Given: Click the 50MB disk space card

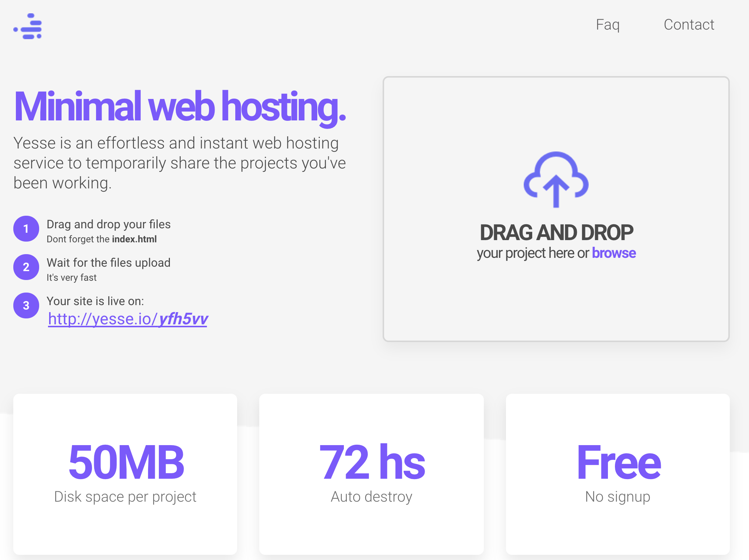Looking at the screenshot, I should [x=125, y=474].
